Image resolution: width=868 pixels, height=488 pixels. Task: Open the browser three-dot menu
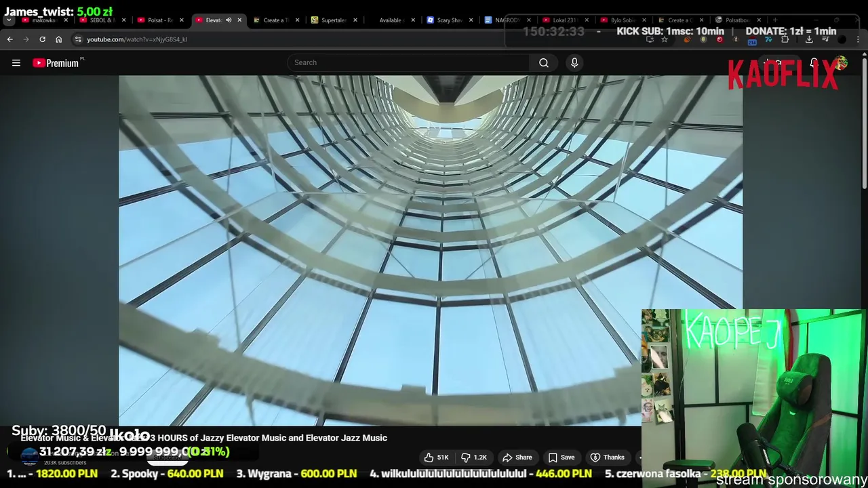click(x=858, y=39)
